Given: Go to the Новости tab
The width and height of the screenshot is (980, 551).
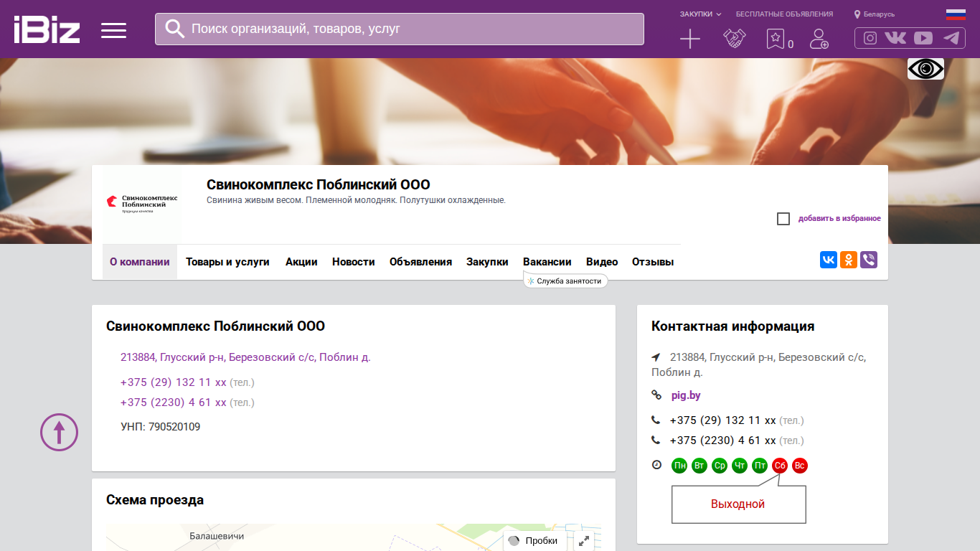Looking at the screenshot, I should (x=354, y=262).
